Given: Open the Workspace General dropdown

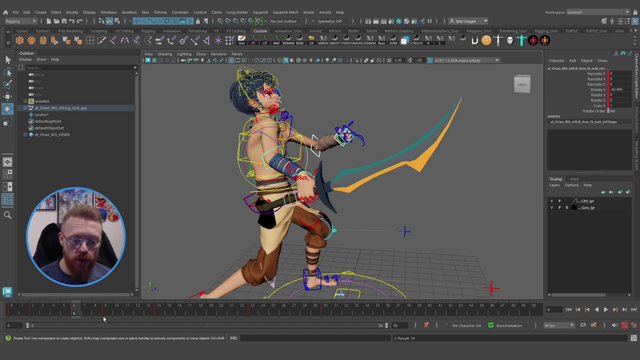Looking at the screenshot, I should 598,12.
